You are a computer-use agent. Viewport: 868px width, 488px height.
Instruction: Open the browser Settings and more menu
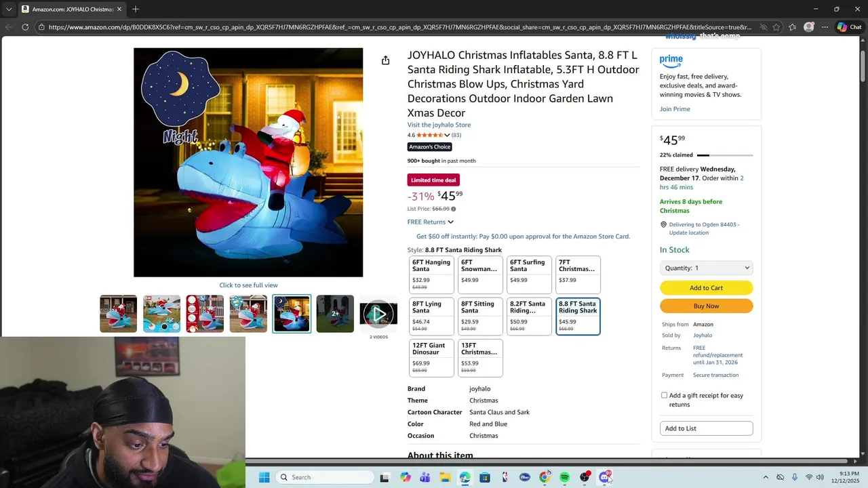pos(825,27)
